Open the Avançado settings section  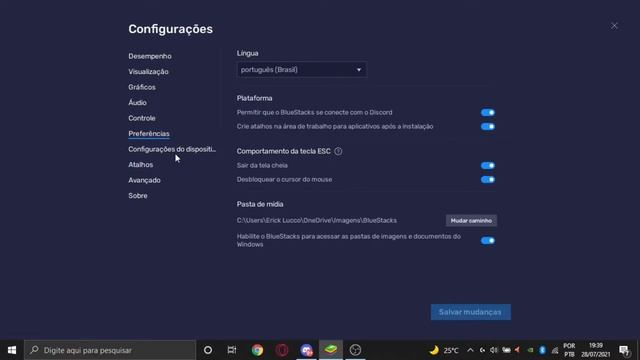click(144, 180)
